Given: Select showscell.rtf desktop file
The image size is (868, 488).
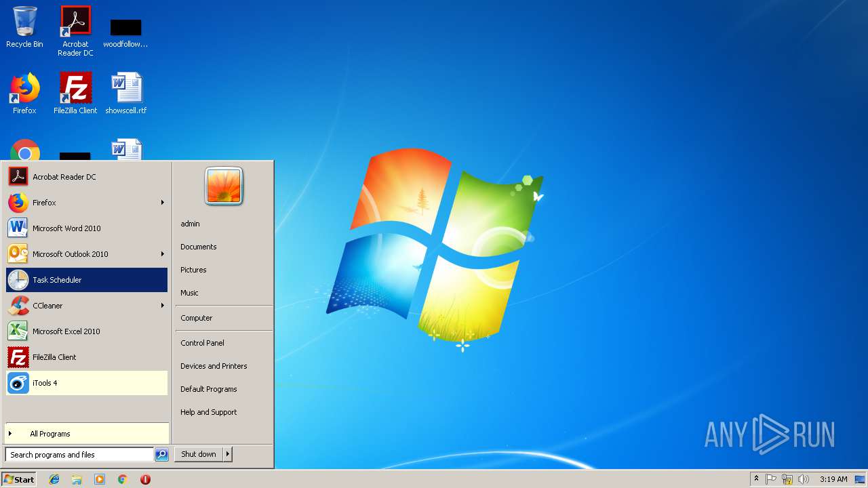Looking at the screenshot, I should pyautogui.click(x=126, y=93).
